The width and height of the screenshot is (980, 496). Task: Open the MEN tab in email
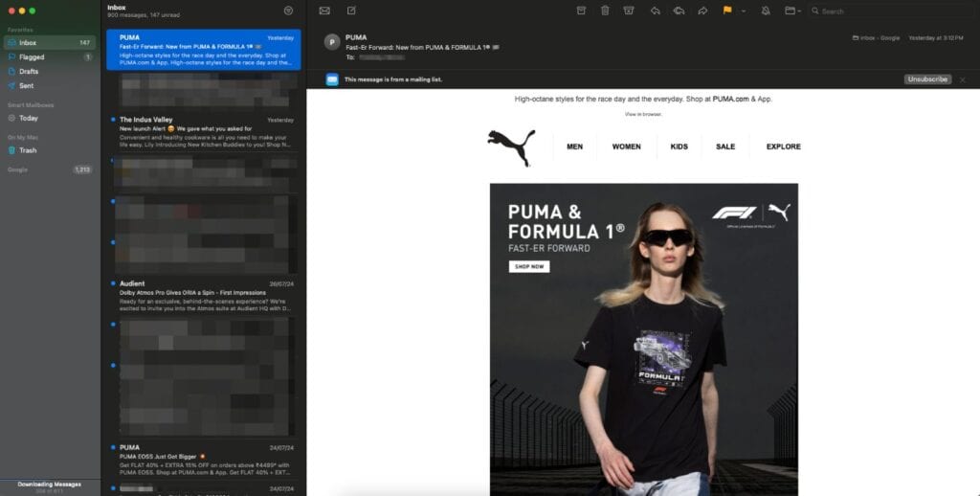(574, 147)
